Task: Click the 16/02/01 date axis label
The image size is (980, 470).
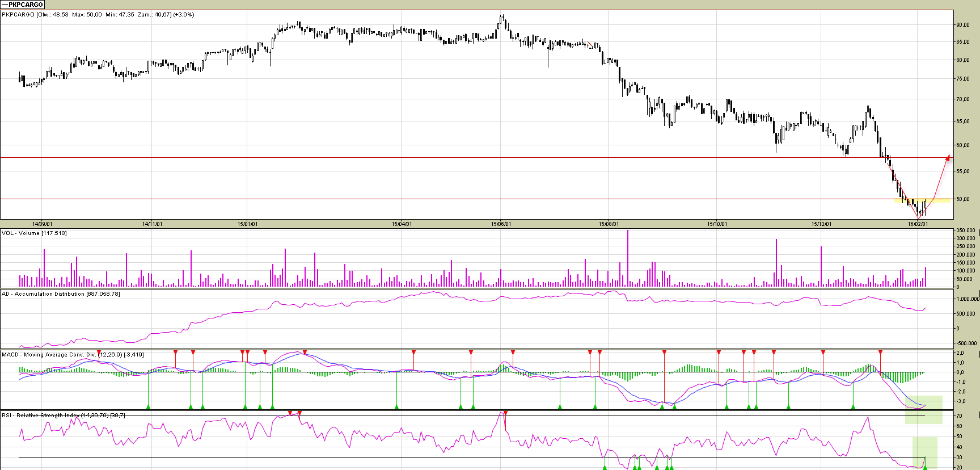Action: 918,224
